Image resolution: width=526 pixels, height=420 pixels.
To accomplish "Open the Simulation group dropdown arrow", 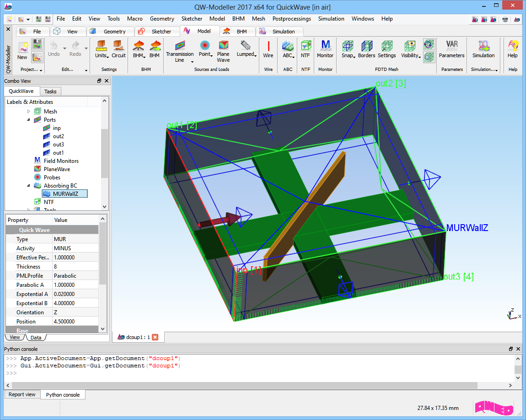I will [x=496, y=70].
